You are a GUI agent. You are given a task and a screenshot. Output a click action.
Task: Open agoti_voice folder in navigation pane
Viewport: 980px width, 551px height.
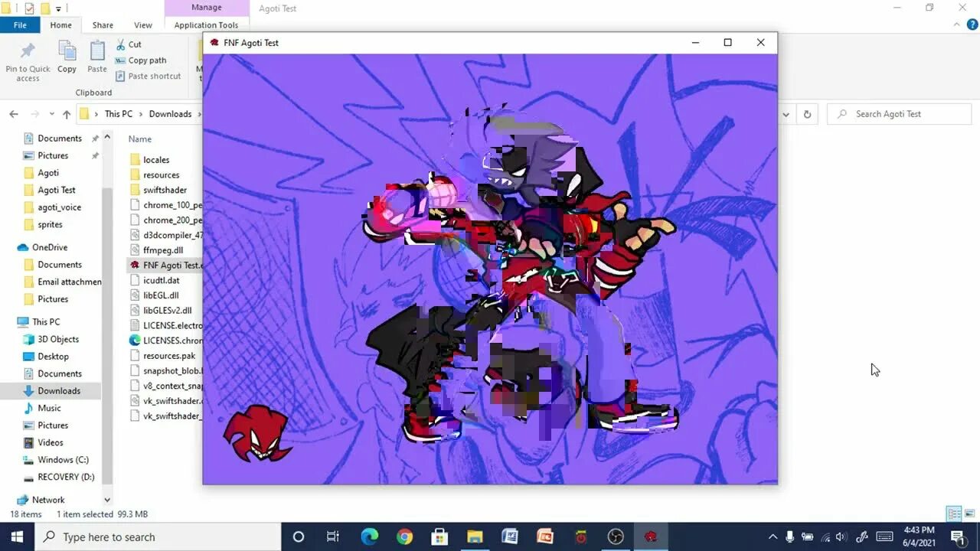pyautogui.click(x=59, y=207)
